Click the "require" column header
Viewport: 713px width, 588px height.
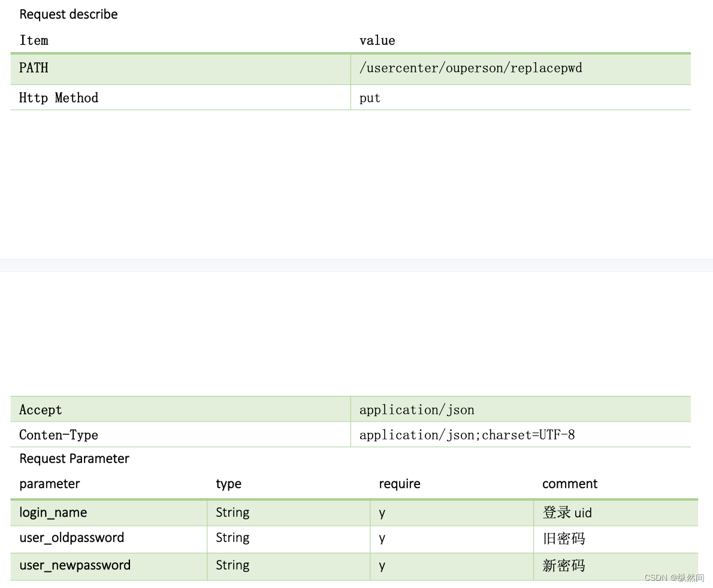(400, 484)
